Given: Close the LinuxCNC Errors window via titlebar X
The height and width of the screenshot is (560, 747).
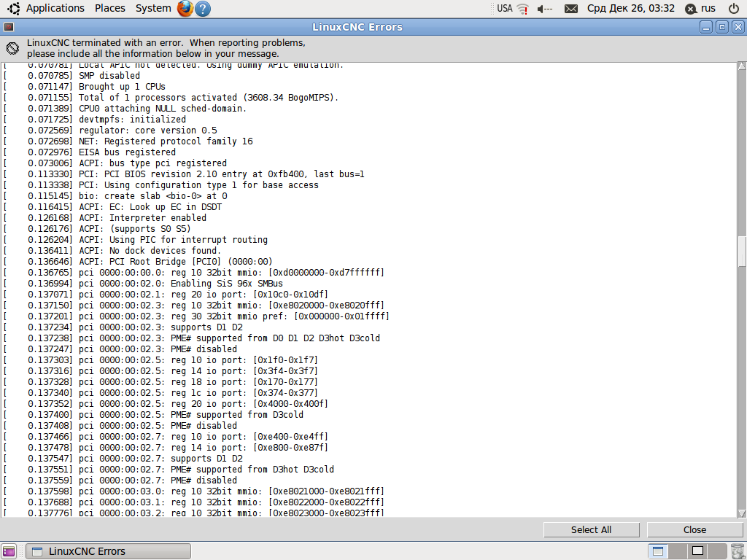Looking at the screenshot, I should coord(738,27).
